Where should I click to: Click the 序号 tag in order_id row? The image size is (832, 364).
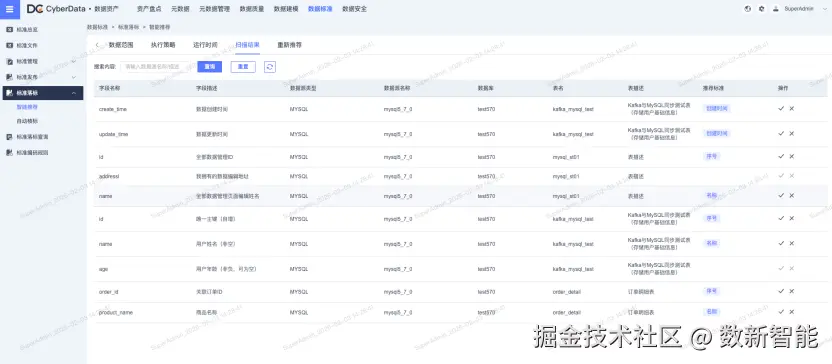pyautogui.click(x=712, y=291)
